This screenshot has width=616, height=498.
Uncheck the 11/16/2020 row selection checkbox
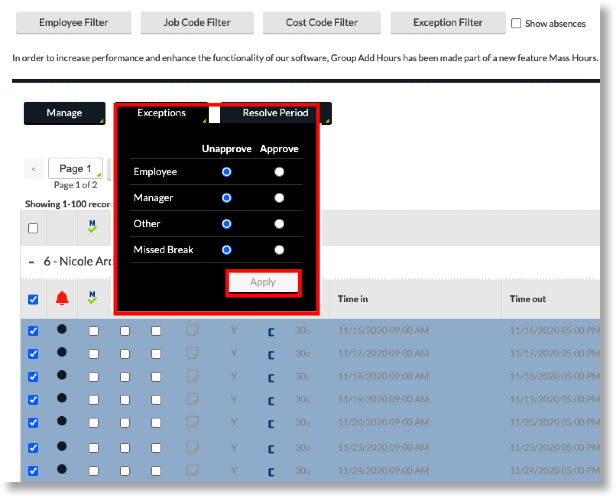pos(33,331)
